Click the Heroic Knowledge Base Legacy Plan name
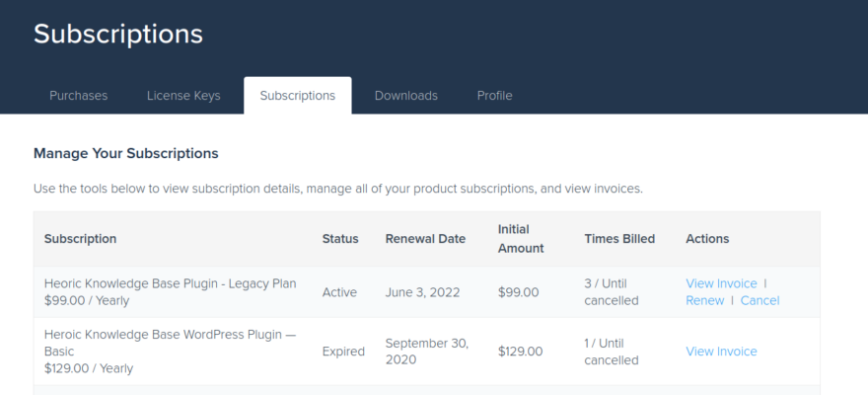 point(170,283)
